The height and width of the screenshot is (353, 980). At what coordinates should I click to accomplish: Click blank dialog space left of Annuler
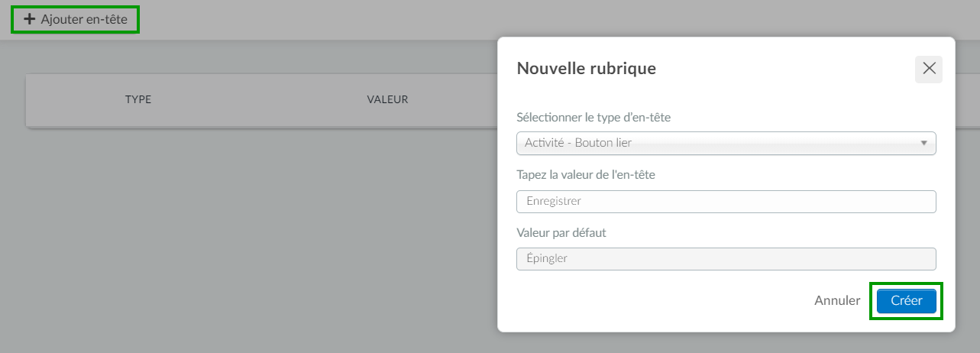click(657, 301)
